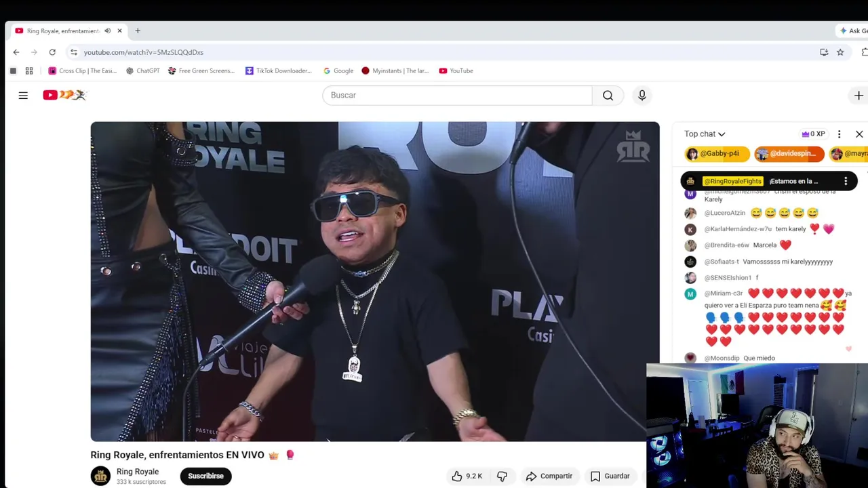Screen dimensions: 868x488
Task: Close the Ring Royale browser tab
Action: [x=119, y=30]
